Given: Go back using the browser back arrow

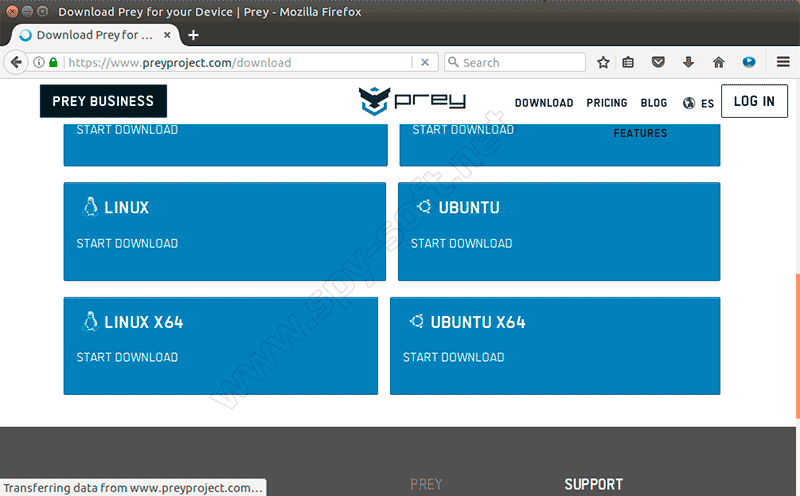Looking at the screenshot, I should 16,63.
